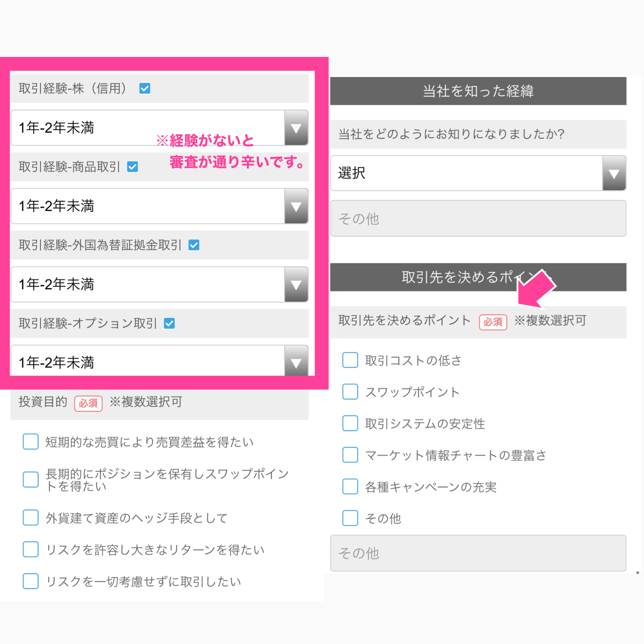Tick 外貨建て資産のヘッジ手段として checkbox
The height and width of the screenshot is (644, 644).
(31, 518)
